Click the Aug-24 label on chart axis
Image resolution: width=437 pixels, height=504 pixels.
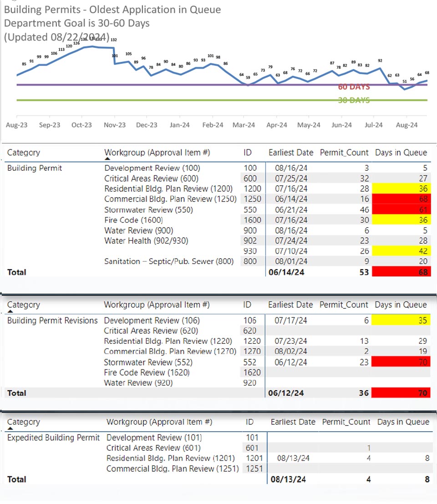tap(407, 125)
